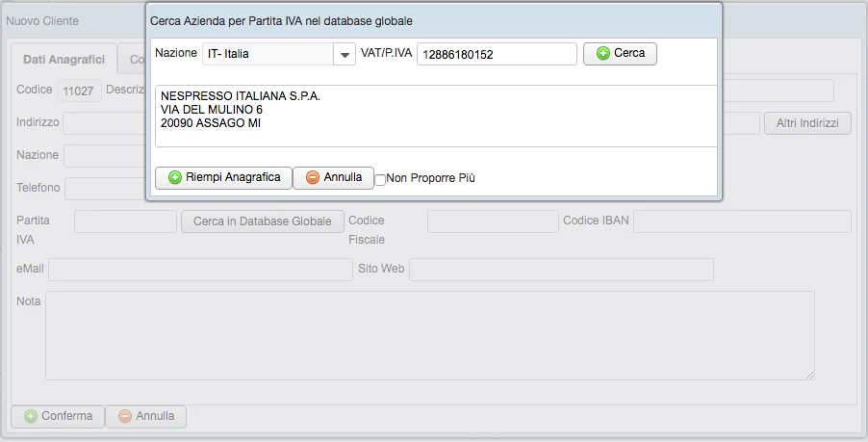Viewport: 868px width, 442px height.
Task: Click the Indirizzo input field
Action: point(104,123)
